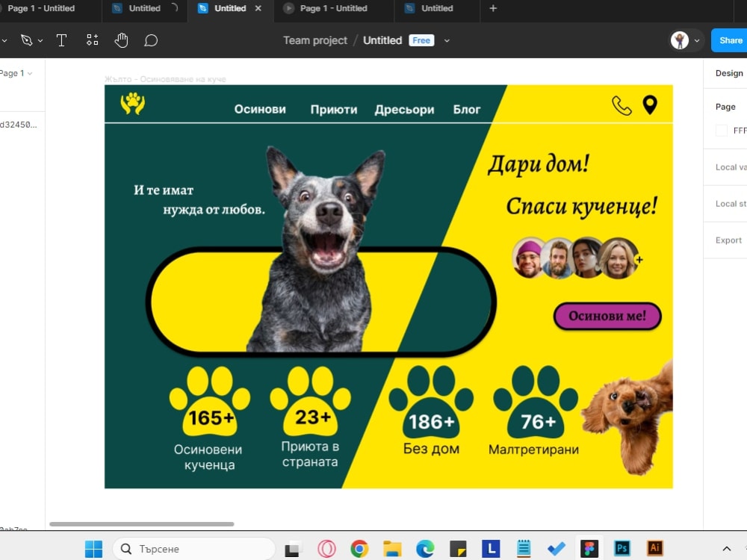This screenshot has width=747, height=560.
Task: Select the Text tool
Action: point(61,40)
